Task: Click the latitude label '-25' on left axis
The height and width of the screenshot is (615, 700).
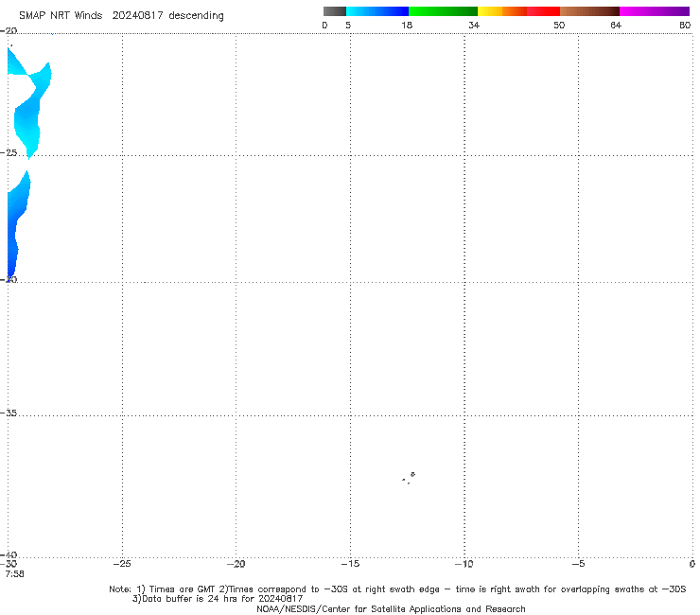Action: pos(9,152)
